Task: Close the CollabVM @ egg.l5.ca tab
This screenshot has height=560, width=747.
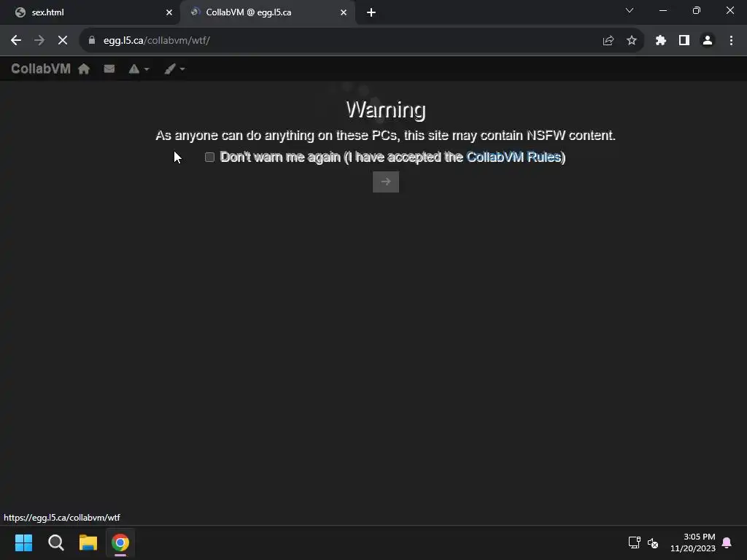Action: (344, 12)
